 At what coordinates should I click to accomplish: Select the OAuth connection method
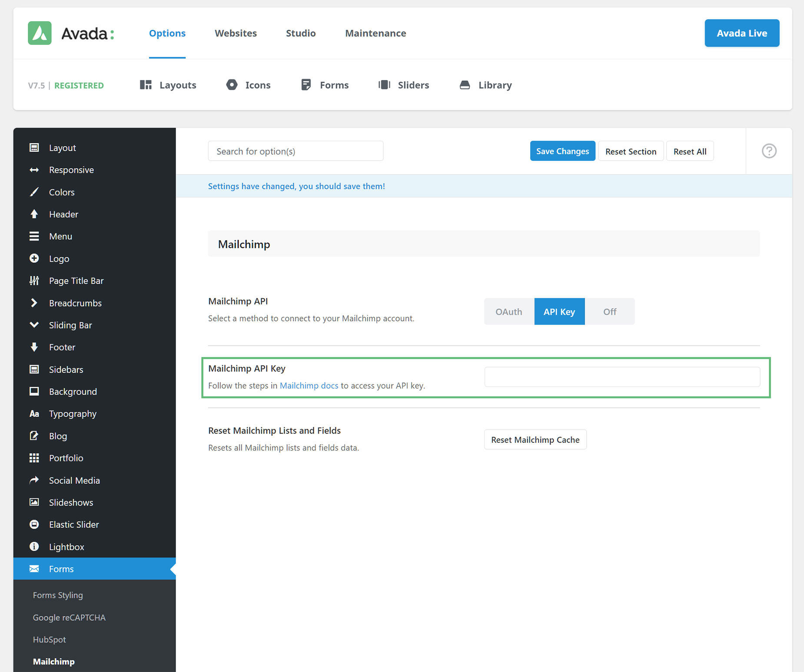[x=509, y=311]
